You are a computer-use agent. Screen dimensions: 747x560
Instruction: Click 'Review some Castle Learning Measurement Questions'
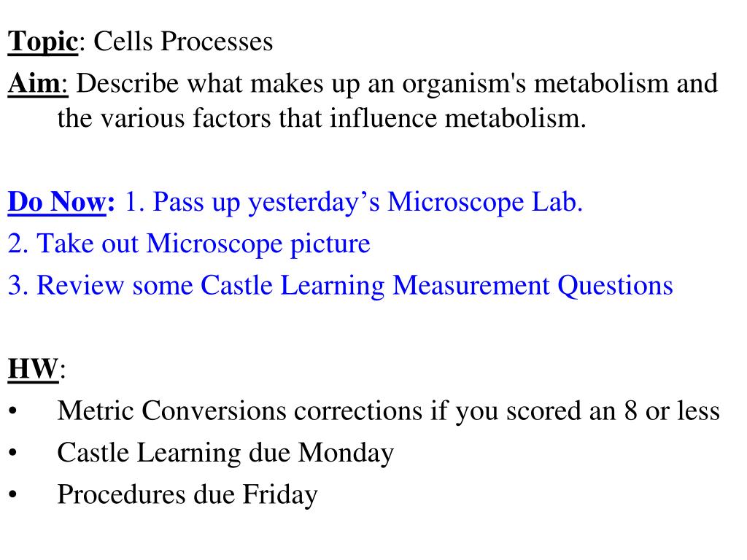point(355,286)
